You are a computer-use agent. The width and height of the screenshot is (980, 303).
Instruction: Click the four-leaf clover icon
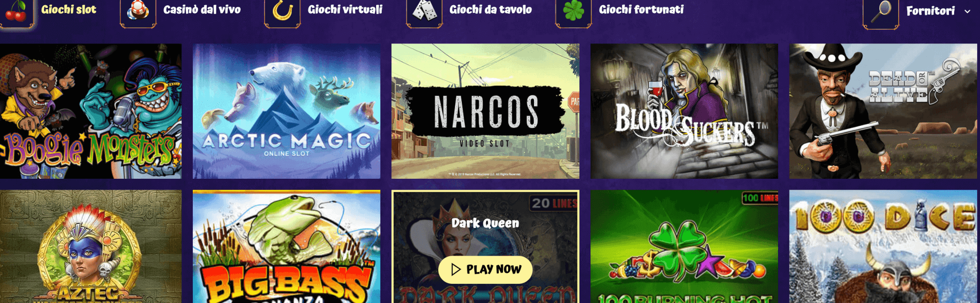coord(573,11)
